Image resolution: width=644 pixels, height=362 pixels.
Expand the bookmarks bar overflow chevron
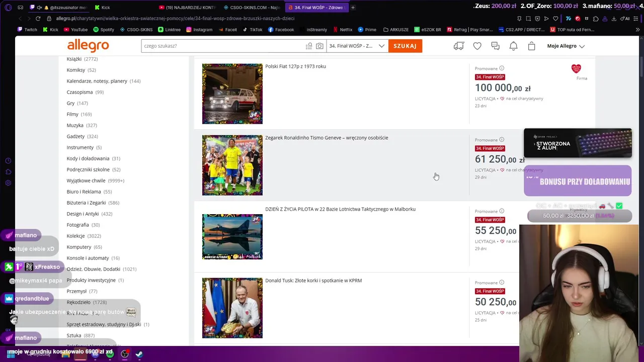tap(637, 30)
